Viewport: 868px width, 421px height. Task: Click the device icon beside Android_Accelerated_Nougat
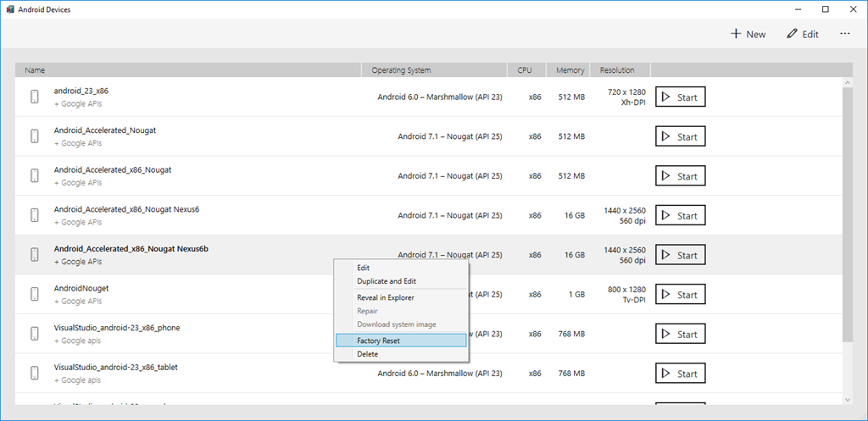point(35,136)
